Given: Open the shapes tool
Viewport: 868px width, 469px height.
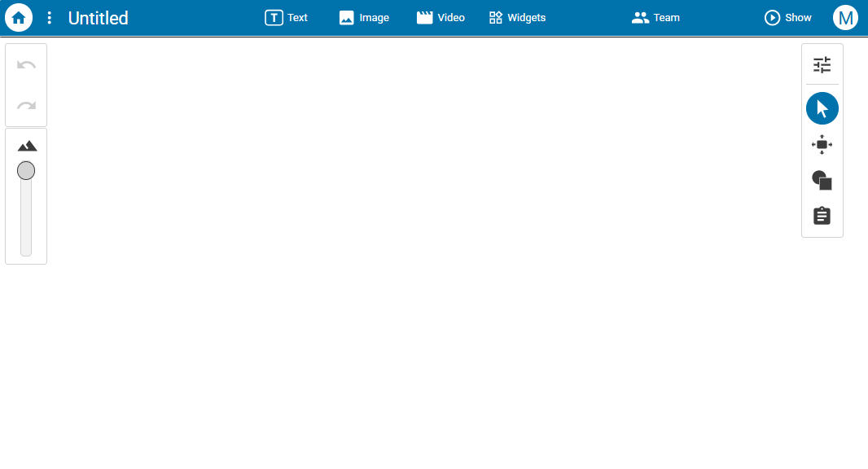Looking at the screenshot, I should click(822, 180).
